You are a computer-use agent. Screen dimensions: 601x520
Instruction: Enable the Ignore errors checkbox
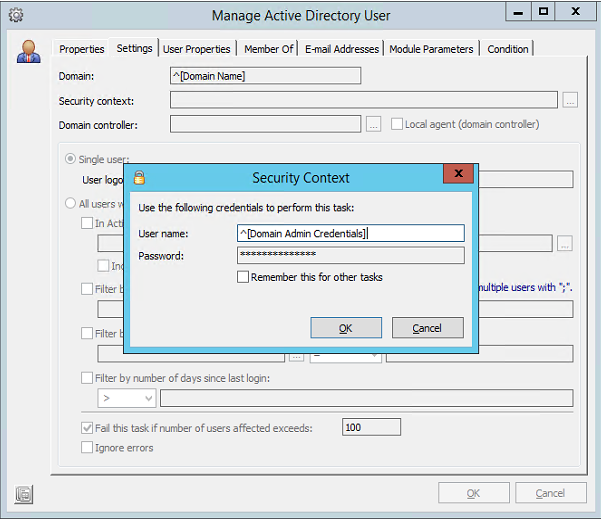coord(87,447)
